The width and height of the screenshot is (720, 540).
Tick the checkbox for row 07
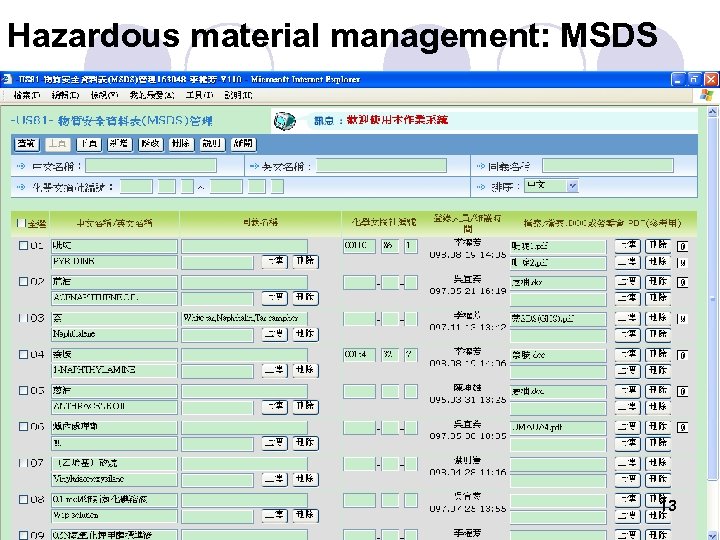(x=23, y=463)
